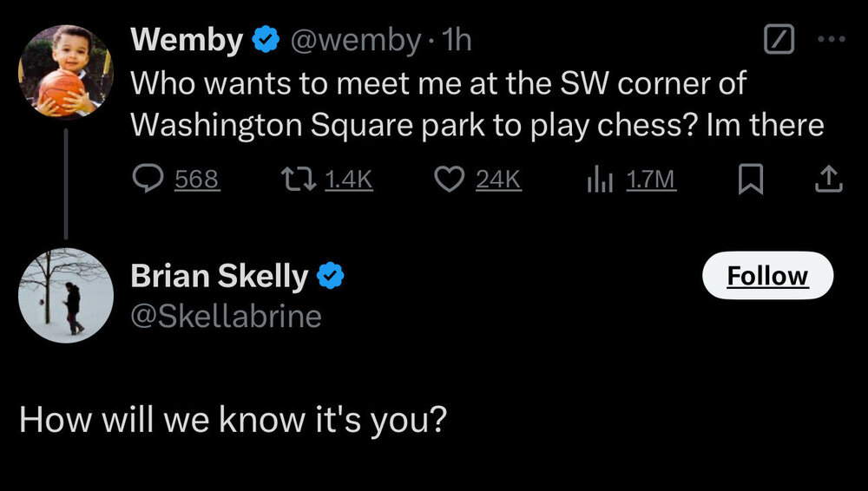This screenshot has height=491, width=868.
Task: Bookmark Wemby's chess post
Action: (749, 179)
